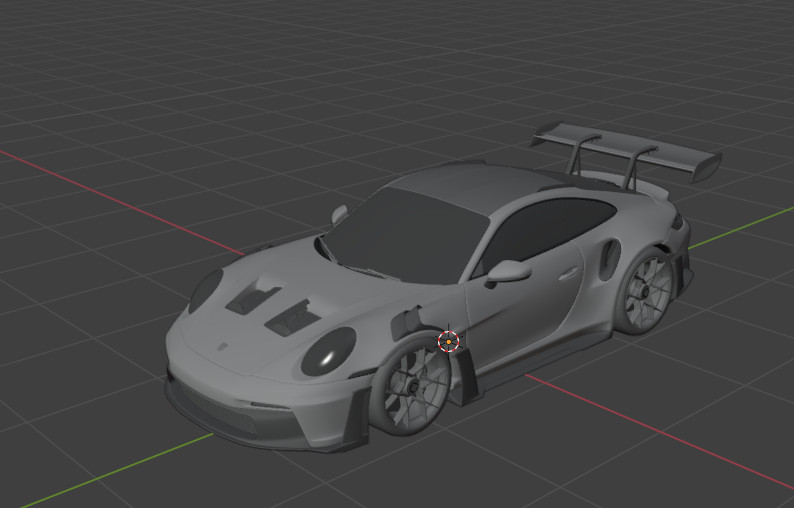Click the darker headlight on far side
Screen dimensions: 794x508
(x=206, y=291)
